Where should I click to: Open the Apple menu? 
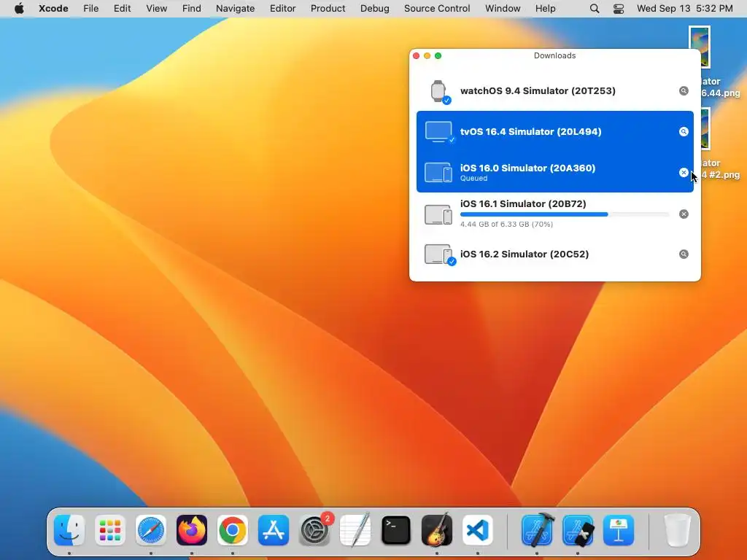coord(19,9)
